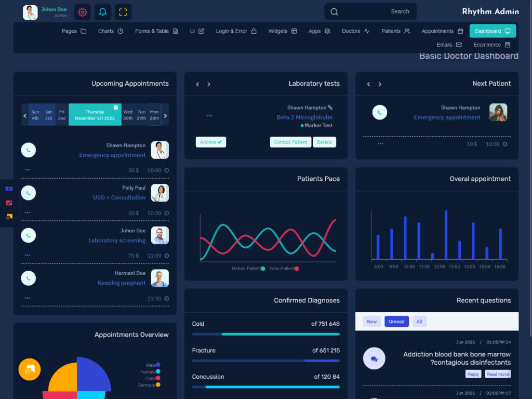This screenshot has height=399, width=532.
Task: Open the search magnifier icon
Action: [334, 11]
